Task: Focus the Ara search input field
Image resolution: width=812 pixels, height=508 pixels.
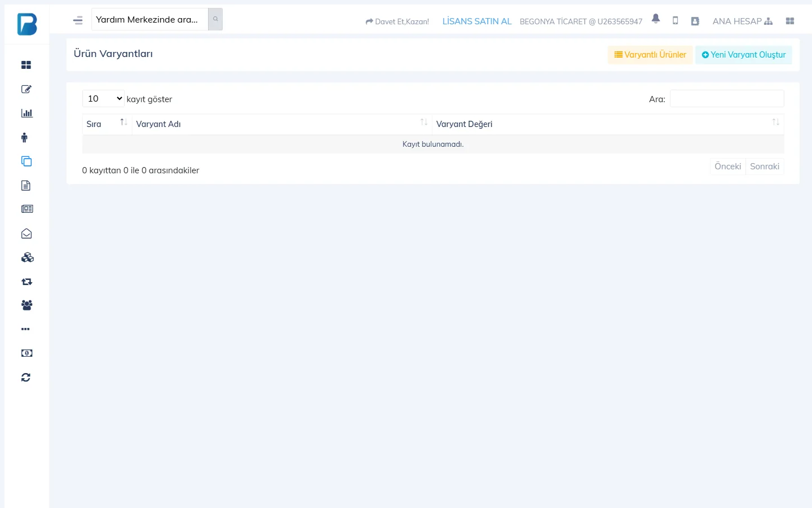Action: [x=727, y=98]
